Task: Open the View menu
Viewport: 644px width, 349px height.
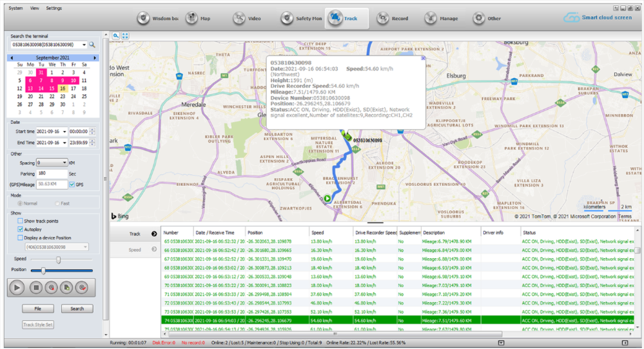Action: (34, 8)
